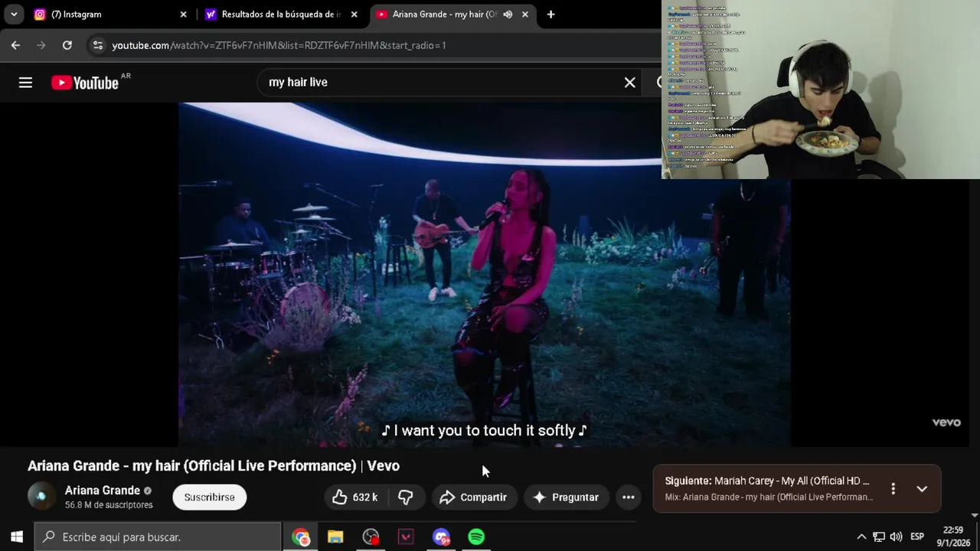Click the verified badge beside Ariana Grande
The image size is (980, 551).
[148, 491]
